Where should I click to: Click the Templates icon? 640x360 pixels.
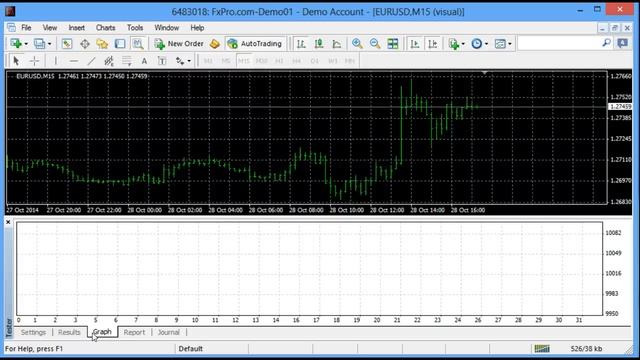(x=500, y=44)
